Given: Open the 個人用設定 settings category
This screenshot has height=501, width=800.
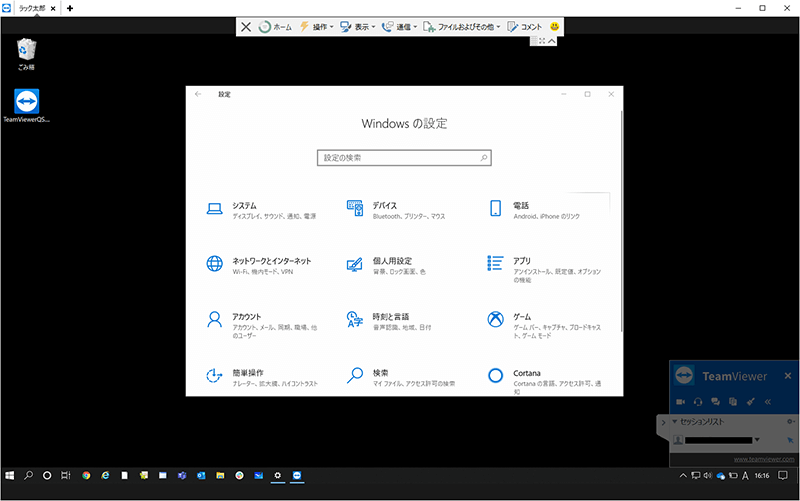Looking at the screenshot, I should coord(386,265).
